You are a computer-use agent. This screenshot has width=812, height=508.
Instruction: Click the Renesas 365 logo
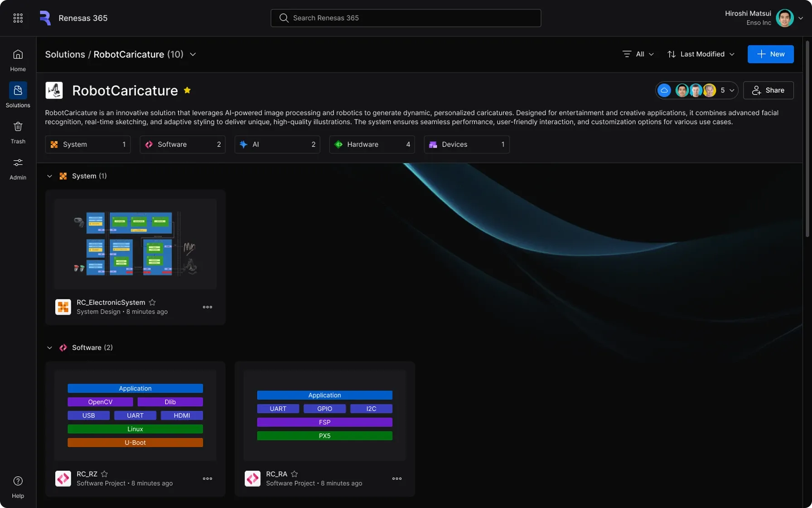click(x=45, y=18)
